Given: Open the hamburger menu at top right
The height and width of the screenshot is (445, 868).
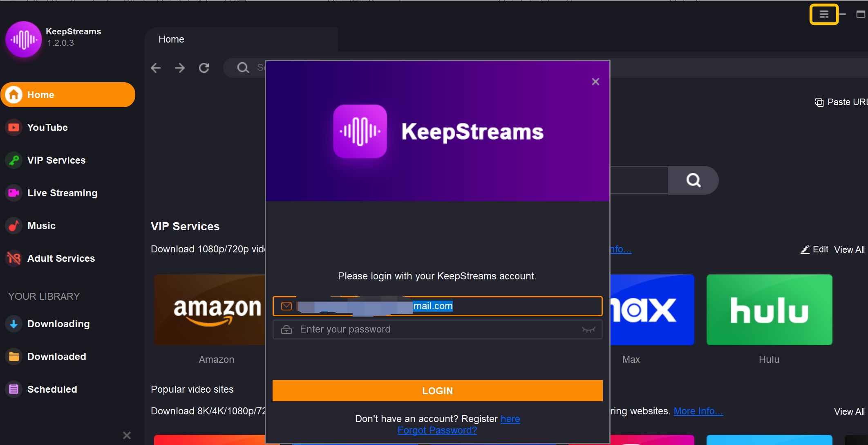Looking at the screenshot, I should click(x=824, y=14).
